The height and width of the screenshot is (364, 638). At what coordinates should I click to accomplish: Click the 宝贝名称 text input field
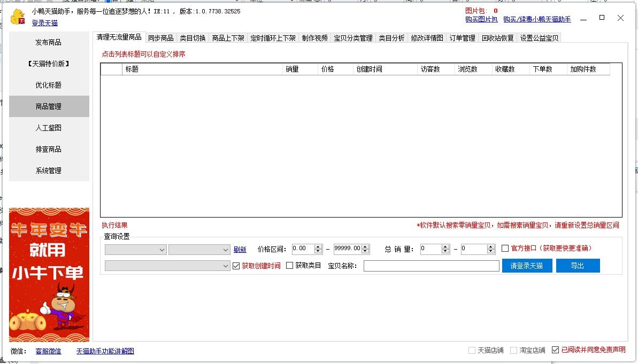431,266
